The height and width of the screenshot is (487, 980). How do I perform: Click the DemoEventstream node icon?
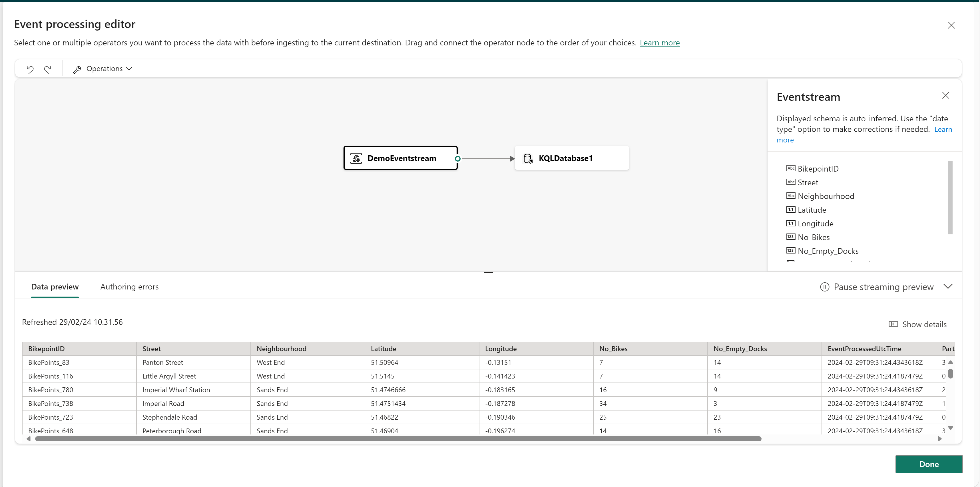click(356, 158)
